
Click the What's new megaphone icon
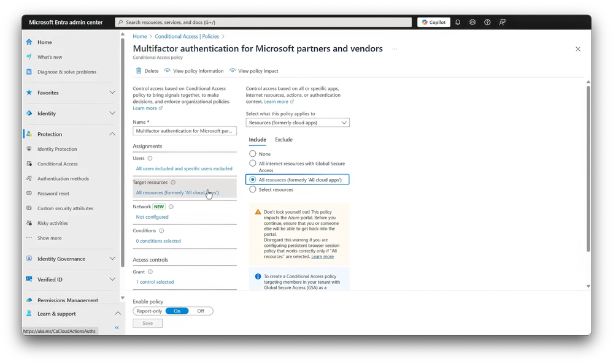(29, 56)
